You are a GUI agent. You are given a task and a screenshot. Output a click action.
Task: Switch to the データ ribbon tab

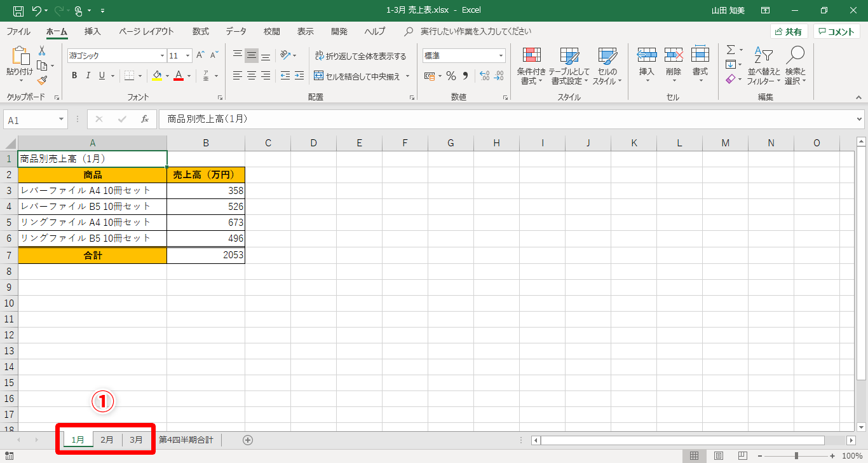(236, 31)
